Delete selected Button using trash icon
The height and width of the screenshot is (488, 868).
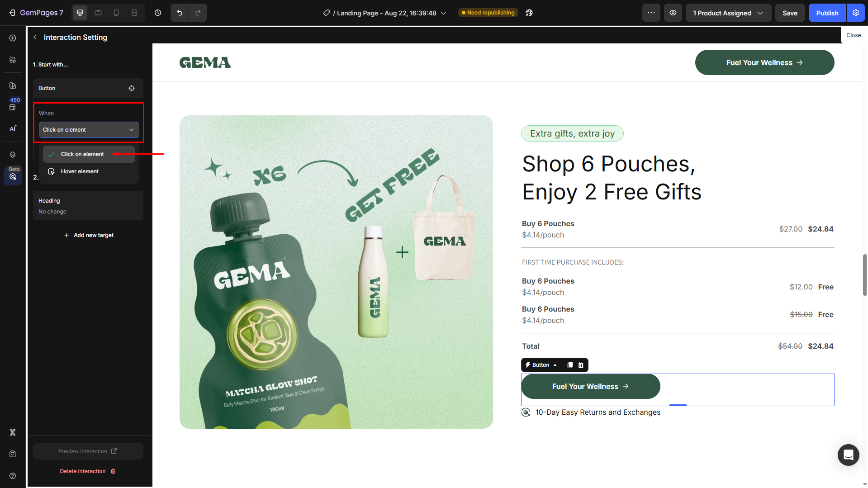[581, 365]
